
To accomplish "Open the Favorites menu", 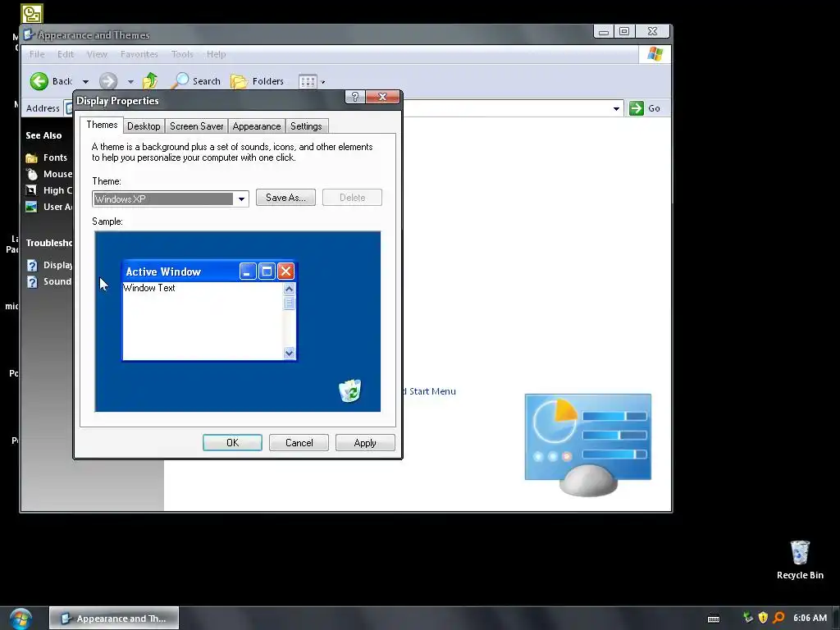I will [139, 54].
